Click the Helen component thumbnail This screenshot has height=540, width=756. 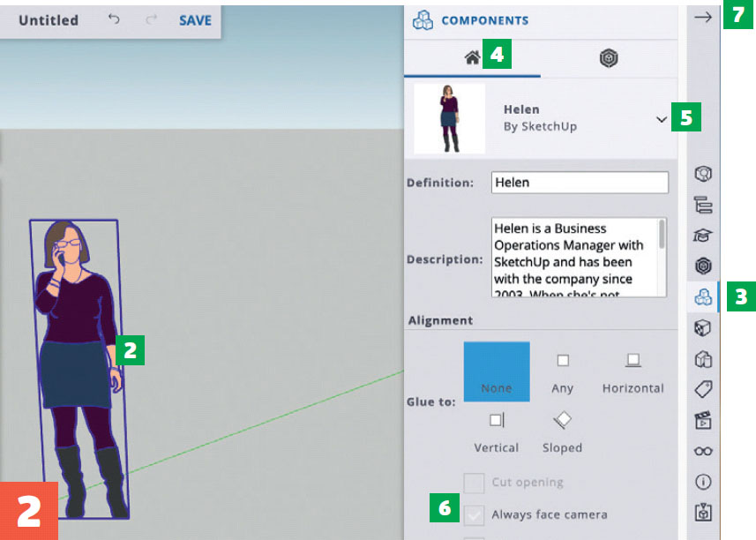coord(449,118)
